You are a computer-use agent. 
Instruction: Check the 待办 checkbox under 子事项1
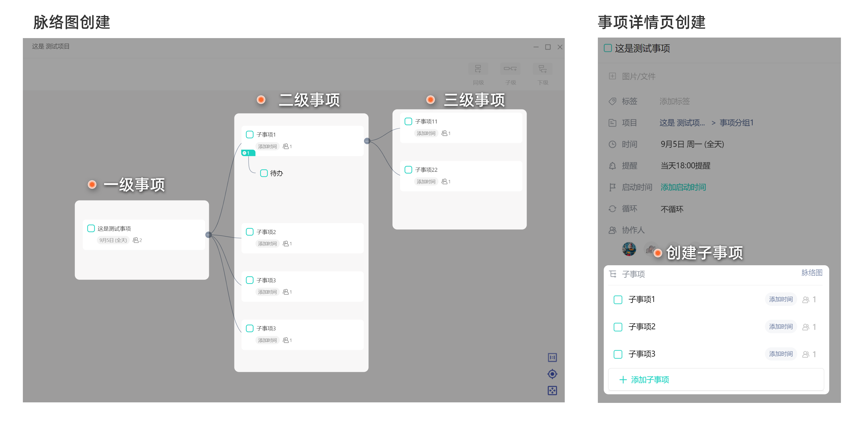(x=264, y=173)
